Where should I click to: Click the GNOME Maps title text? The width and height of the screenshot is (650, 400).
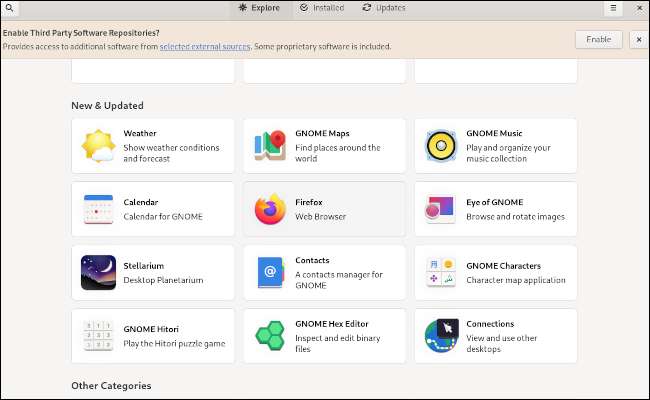322,133
